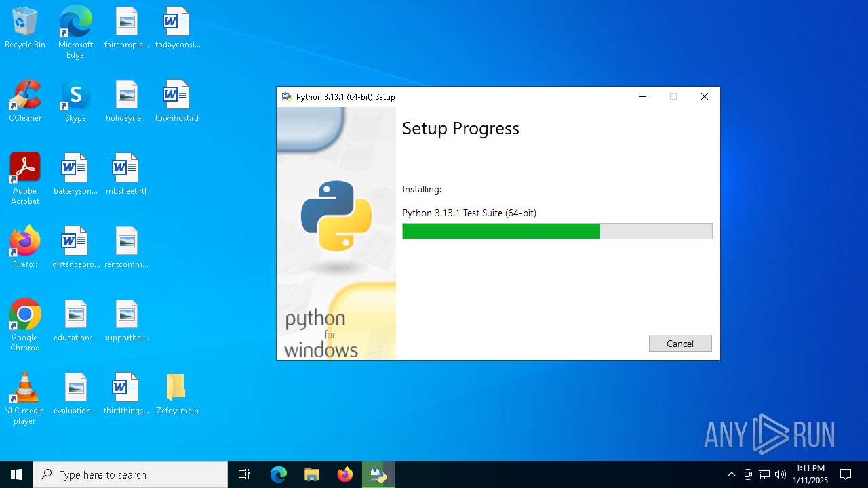Select the evaluation... image file
The image size is (868, 488).
tap(75, 394)
